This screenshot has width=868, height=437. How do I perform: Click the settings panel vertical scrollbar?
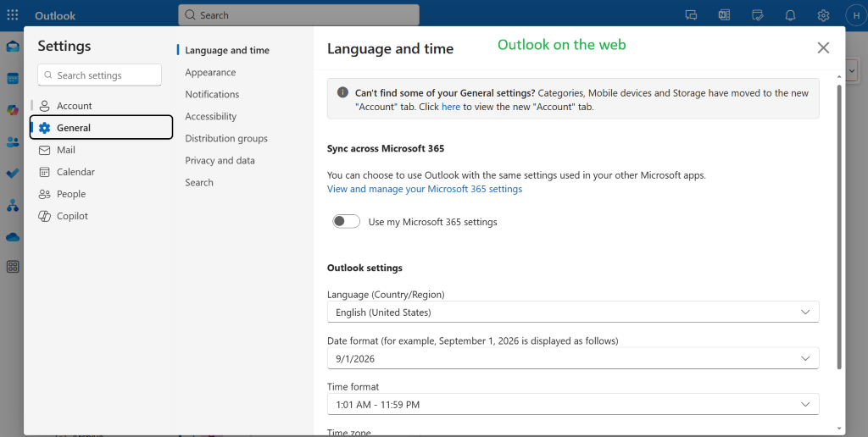[x=839, y=227]
